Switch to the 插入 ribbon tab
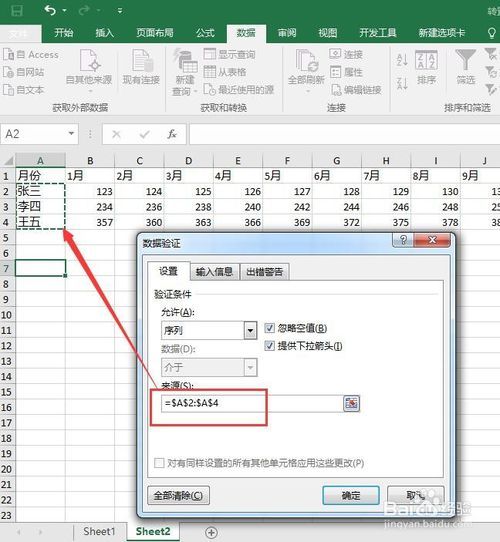This screenshot has width=500, height=542. click(104, 33)
